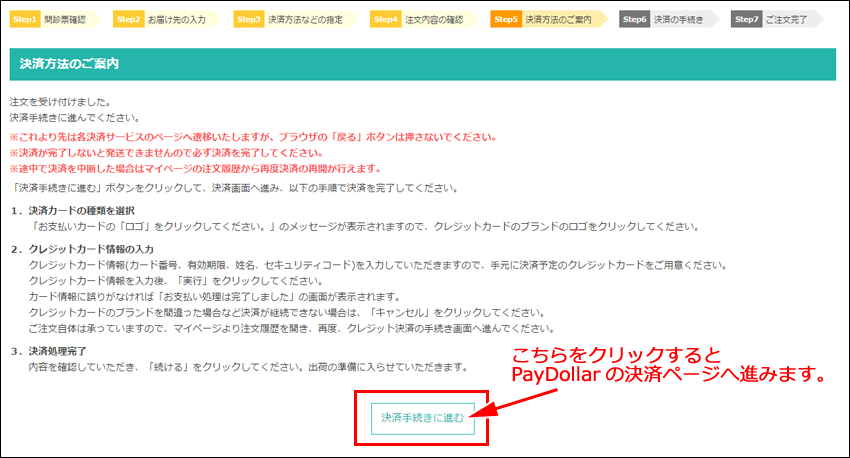Click heading 1. 決済カードの種類を選択
The height and width of the screenshot is (458, 850).
coord(72,210)
